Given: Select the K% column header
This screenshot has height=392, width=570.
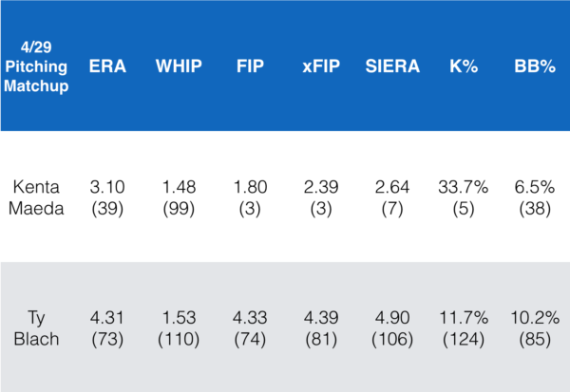Looking at the screenshot, I should pos(463,66).
